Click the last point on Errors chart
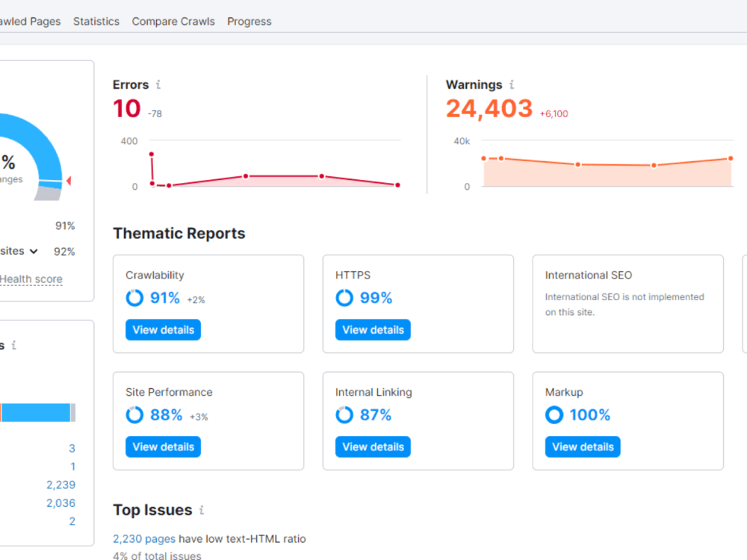Screen dimensions: 747x560 coord(398,184)
